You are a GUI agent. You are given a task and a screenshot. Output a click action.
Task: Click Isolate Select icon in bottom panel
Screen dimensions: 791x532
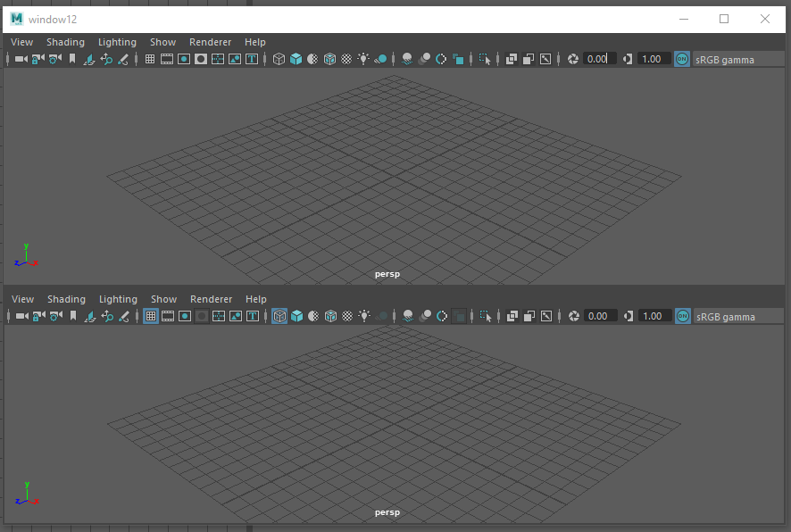485,316
